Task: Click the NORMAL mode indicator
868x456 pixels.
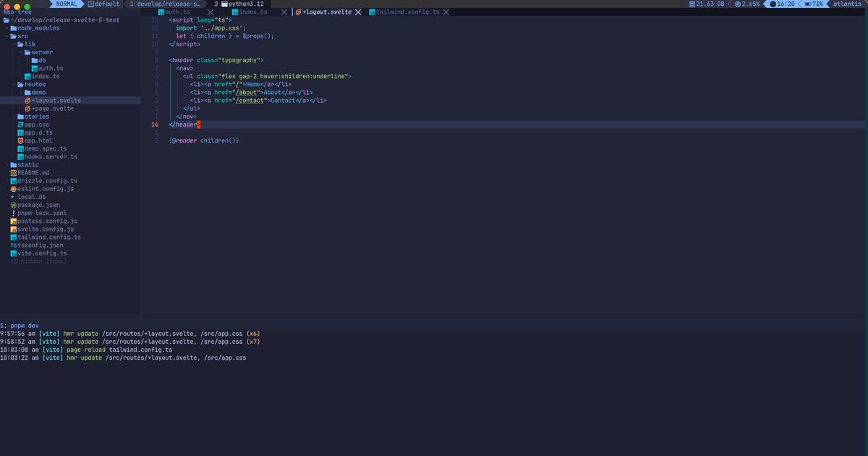Action: [67, 4]
